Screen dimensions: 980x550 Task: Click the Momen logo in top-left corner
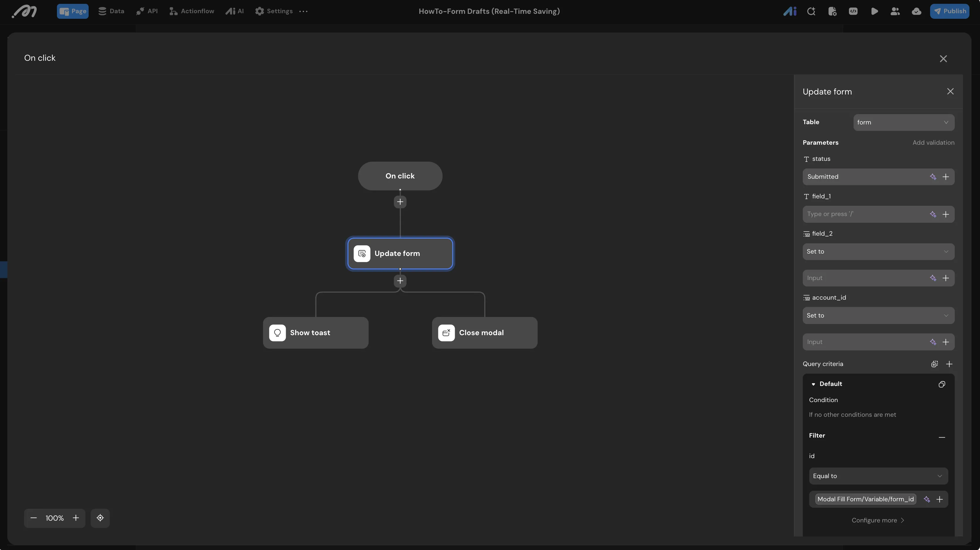point(24,11)
